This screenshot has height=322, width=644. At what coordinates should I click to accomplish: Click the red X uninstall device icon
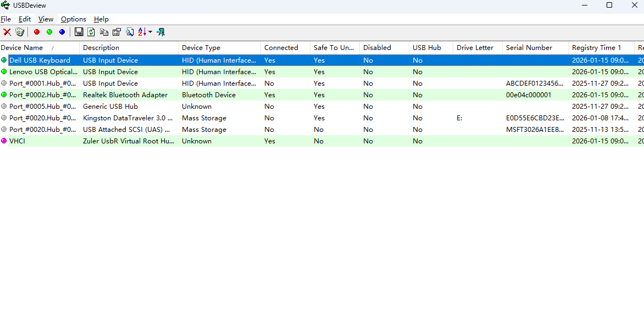coord(7,32)
